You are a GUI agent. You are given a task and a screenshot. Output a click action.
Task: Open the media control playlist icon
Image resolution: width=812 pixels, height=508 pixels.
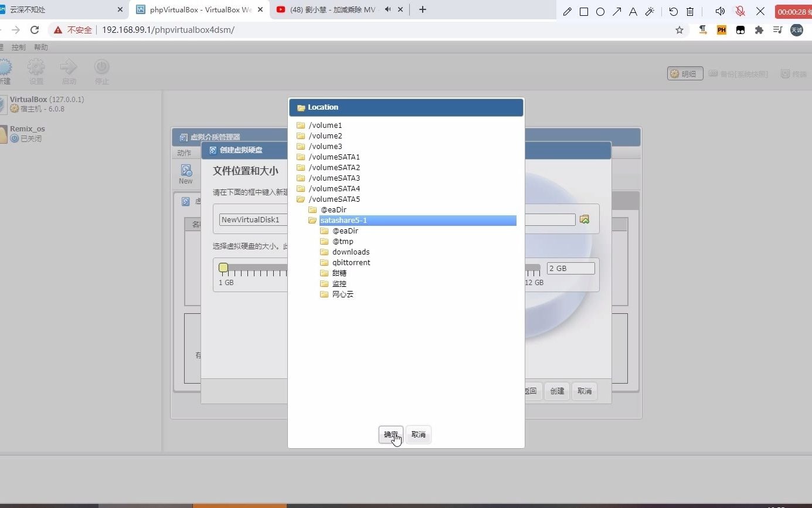tap(777, 30)
